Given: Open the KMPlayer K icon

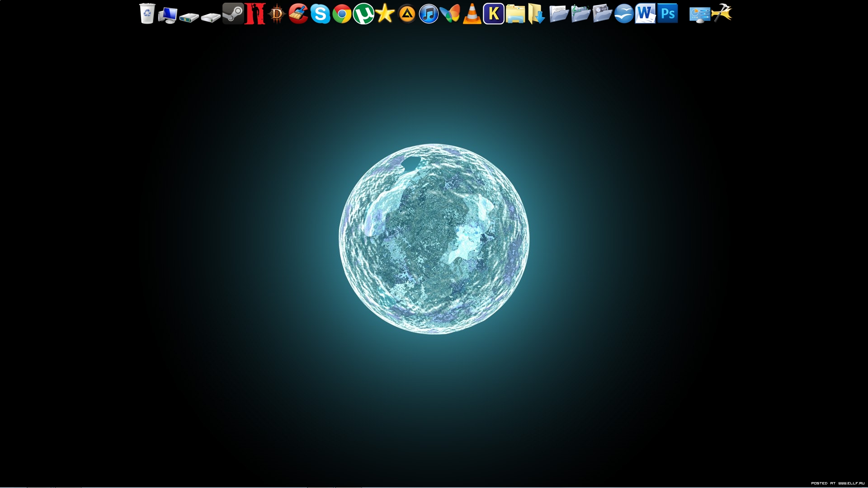Looking at the screenshot, I should coord(494,14).
